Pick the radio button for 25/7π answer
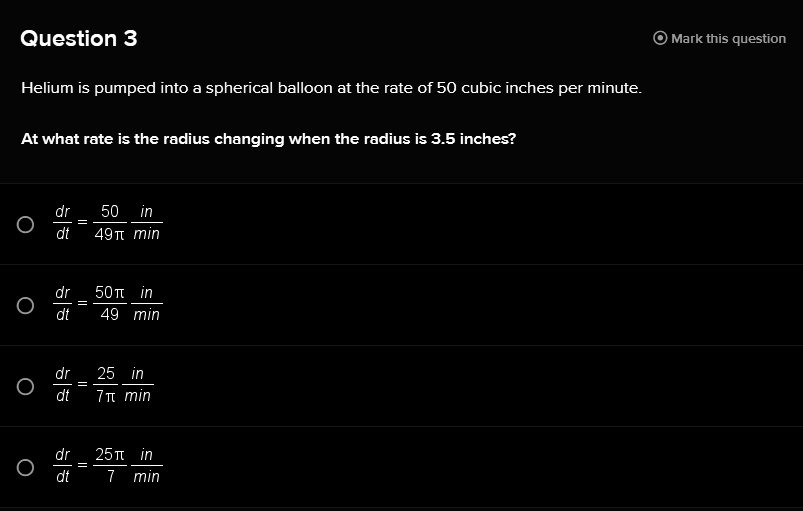803x511 pixels. point(25,386)
